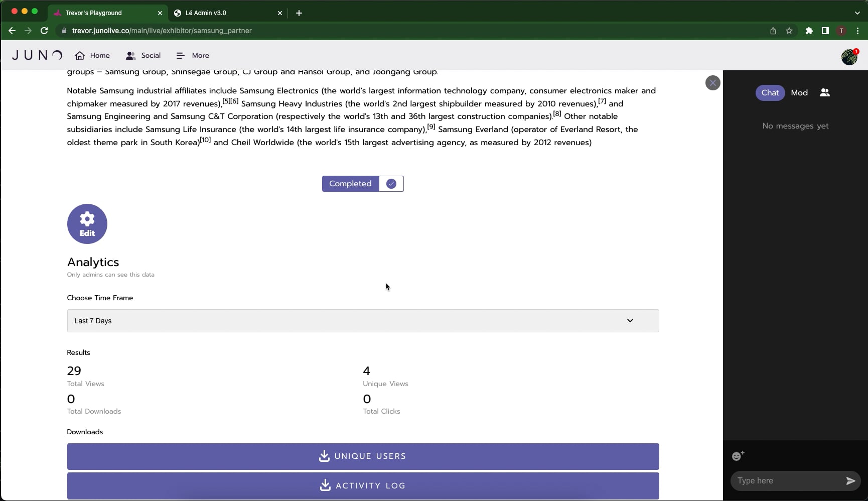Share this page from address bar
The image size is (868, 501).
pyautogui.click(x=773, y=31)
